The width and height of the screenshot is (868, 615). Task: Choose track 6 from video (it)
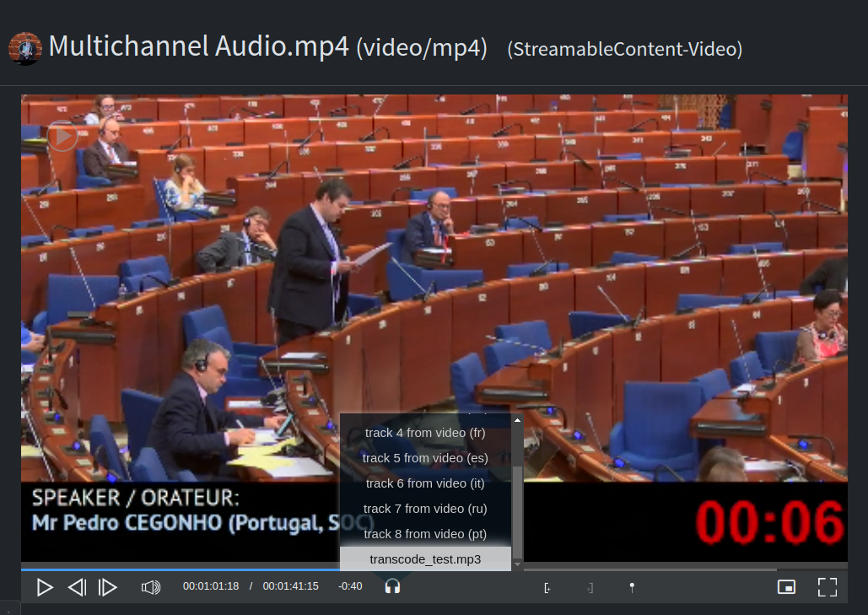(425, 483)
